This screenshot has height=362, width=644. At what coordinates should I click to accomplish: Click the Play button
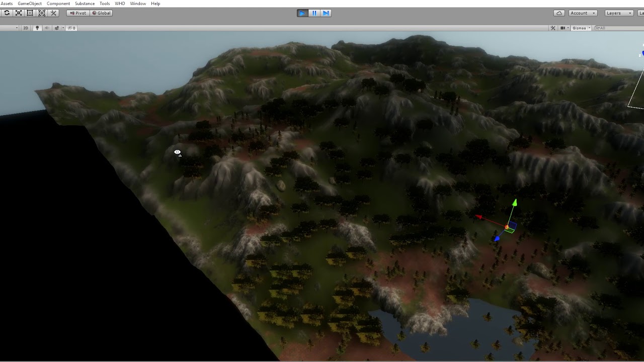(x=302, y=13)
